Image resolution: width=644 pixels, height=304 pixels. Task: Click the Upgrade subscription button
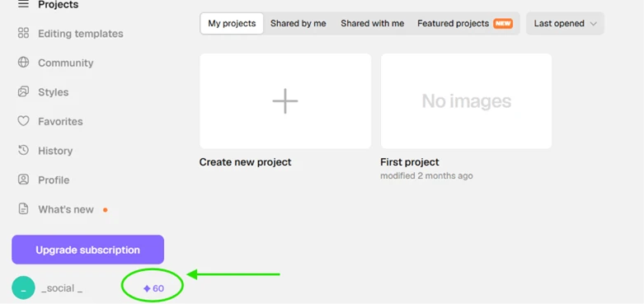point(88,250)
